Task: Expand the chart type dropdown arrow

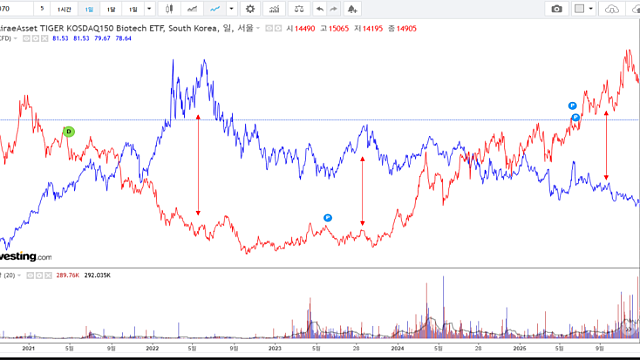Action: [231, 9]
